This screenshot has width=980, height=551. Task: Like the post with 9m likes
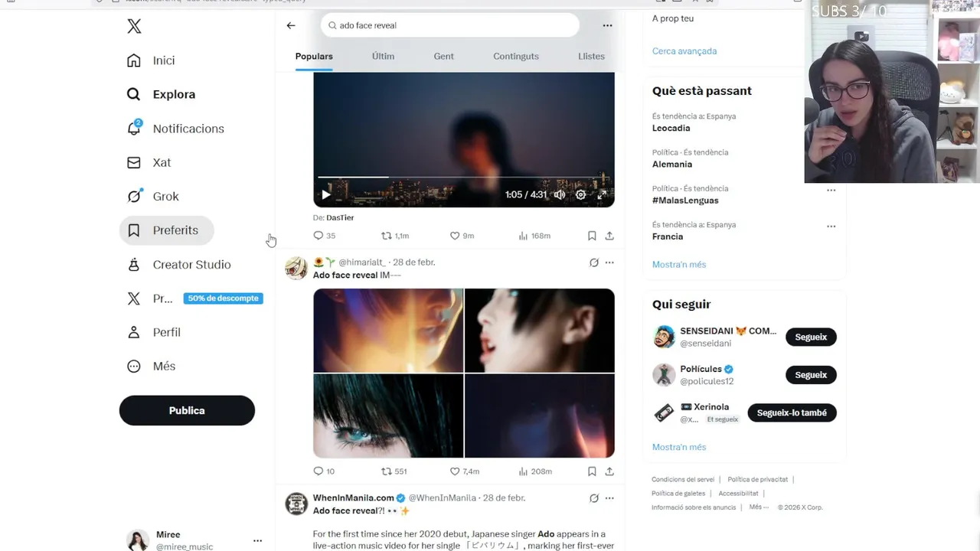(x=462, y=236)
